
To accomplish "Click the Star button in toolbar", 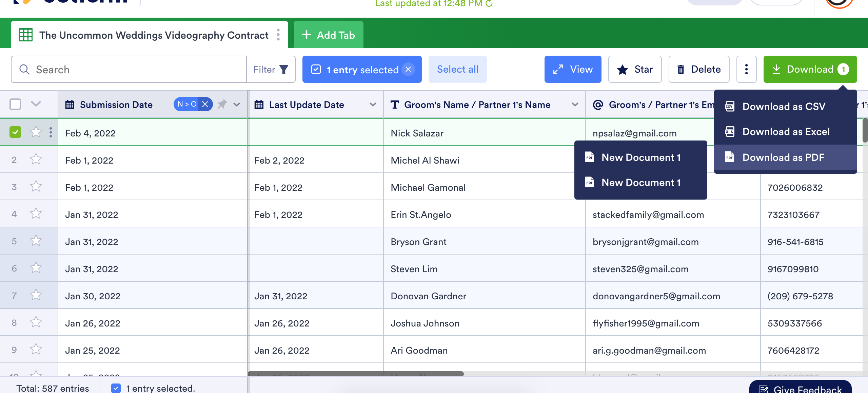I will point(635,69).
